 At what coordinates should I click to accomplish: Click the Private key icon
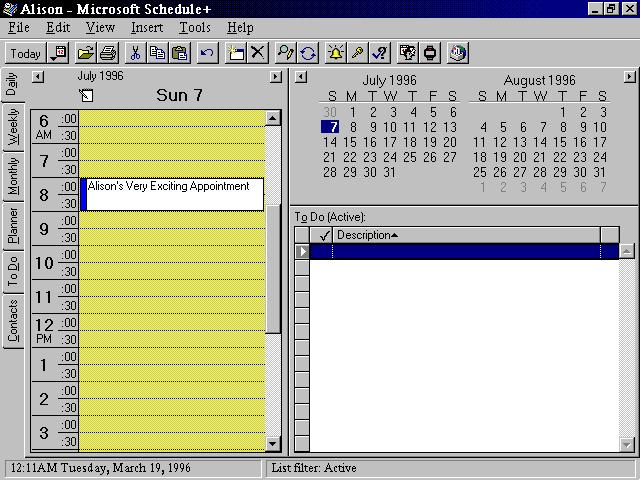pyautogui.click(x=357, y=53)
